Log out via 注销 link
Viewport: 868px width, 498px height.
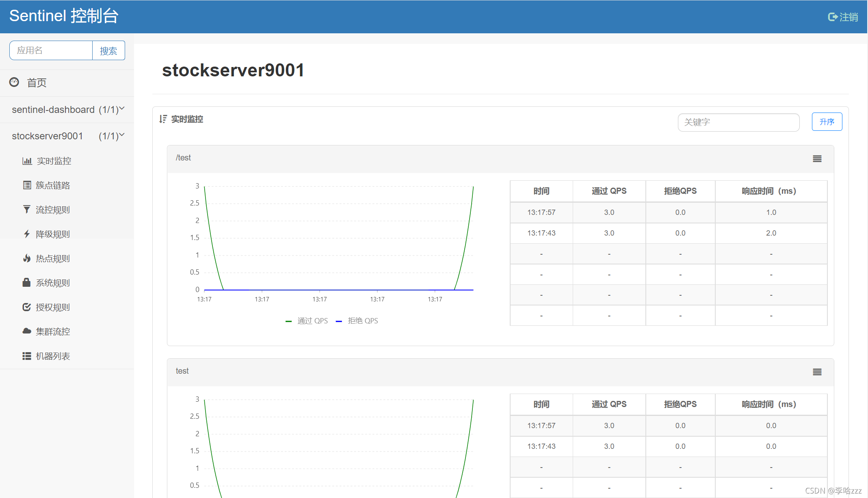(843, 17)
